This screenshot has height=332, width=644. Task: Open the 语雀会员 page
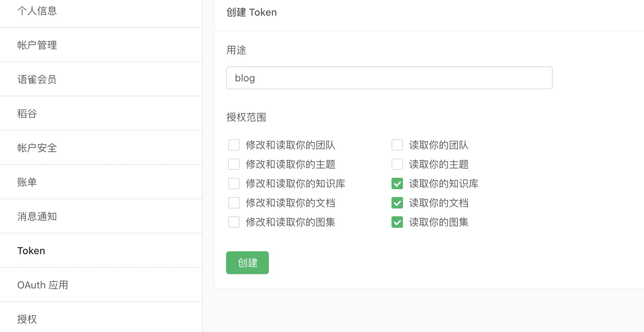(37, 80)
